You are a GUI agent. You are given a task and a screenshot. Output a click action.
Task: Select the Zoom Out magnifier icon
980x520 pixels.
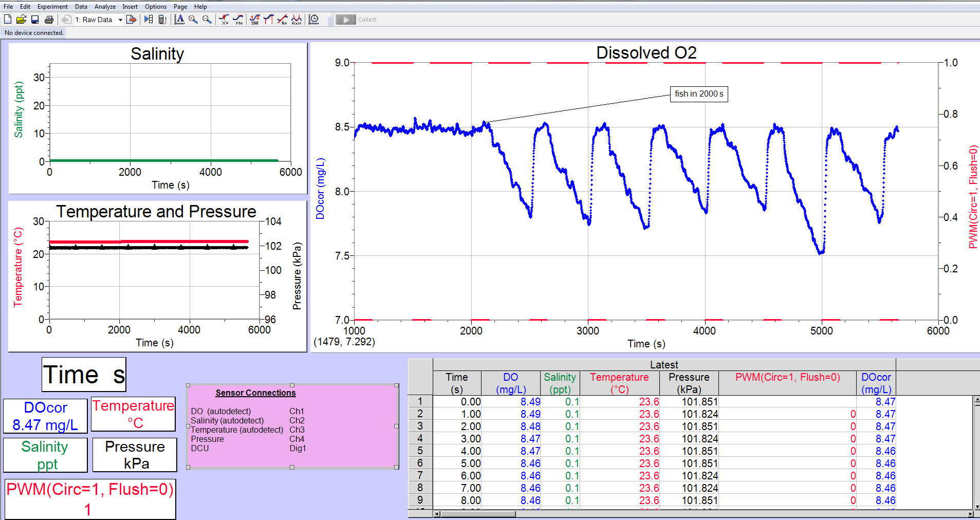[x=207, y=20]
